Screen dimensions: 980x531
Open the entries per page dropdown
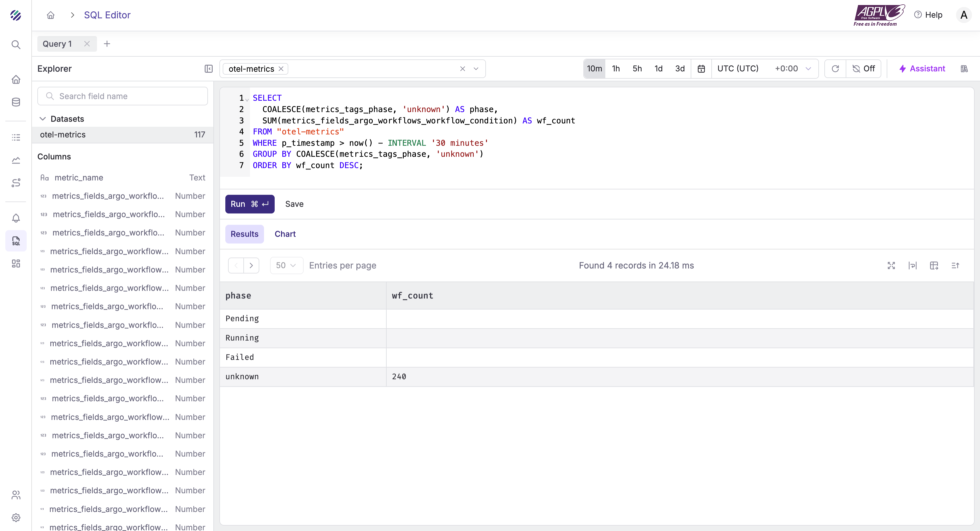coord(286,265)
